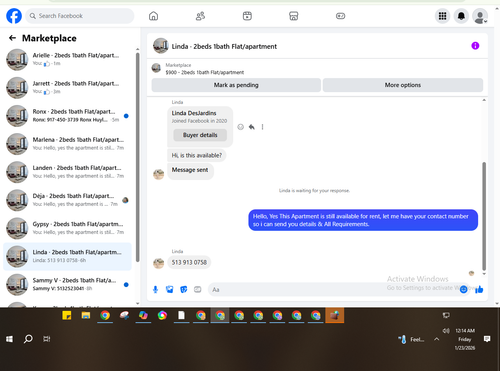Open the notifications bell
Image resolution: width=500 pixels, height=371 pixels.
[x=461, y=16]
